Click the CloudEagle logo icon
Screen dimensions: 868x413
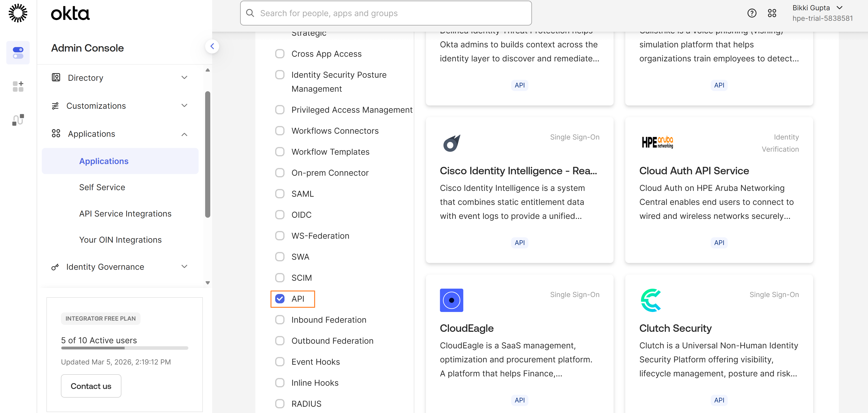452,300
